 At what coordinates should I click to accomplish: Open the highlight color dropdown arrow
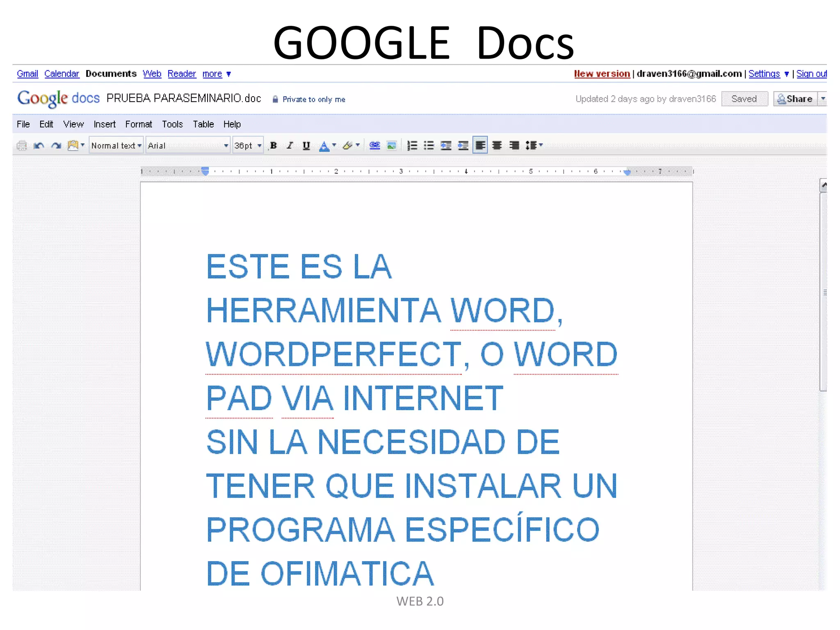(358, 145)
